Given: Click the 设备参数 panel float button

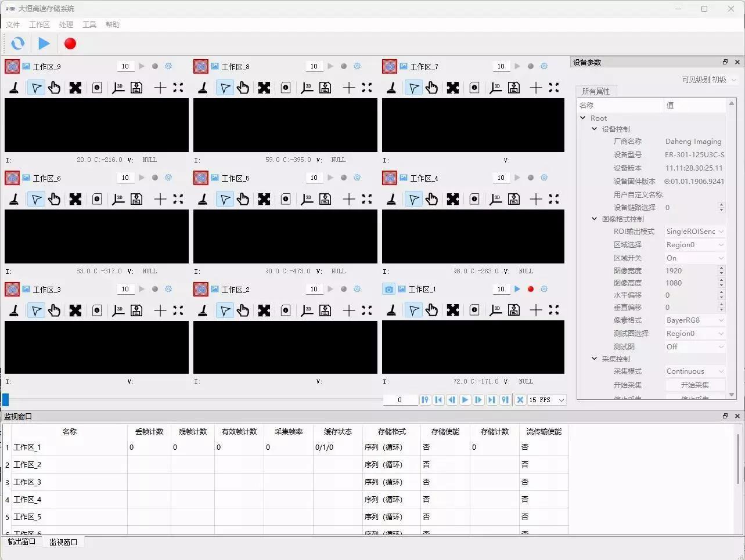Looking at the screenshot, I should 725,62.
